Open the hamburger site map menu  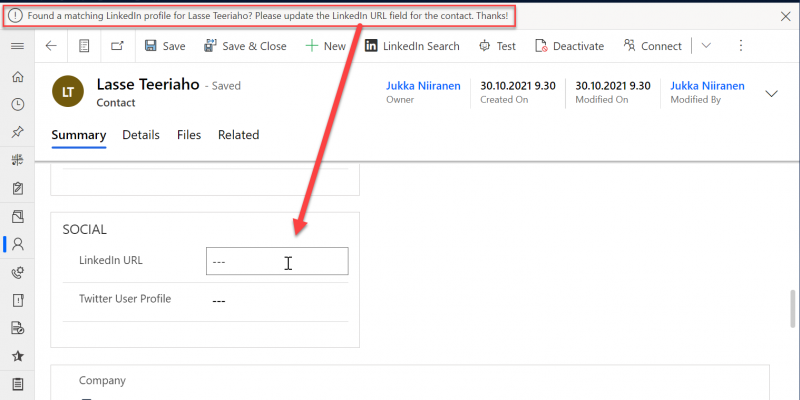[x=17, y=46]
